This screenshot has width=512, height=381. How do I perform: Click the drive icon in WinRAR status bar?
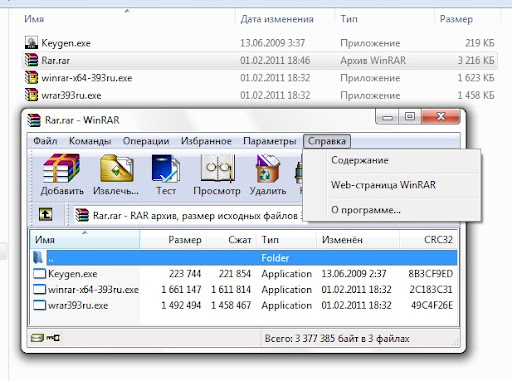pos(37,338)
